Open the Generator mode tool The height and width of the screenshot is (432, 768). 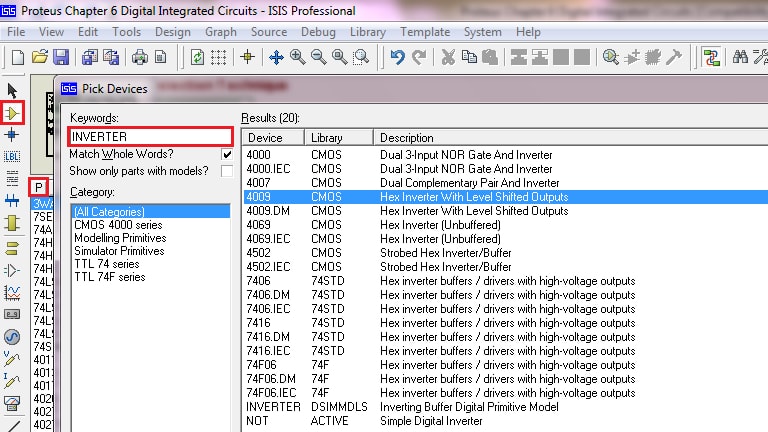click(x=13, y=336)
